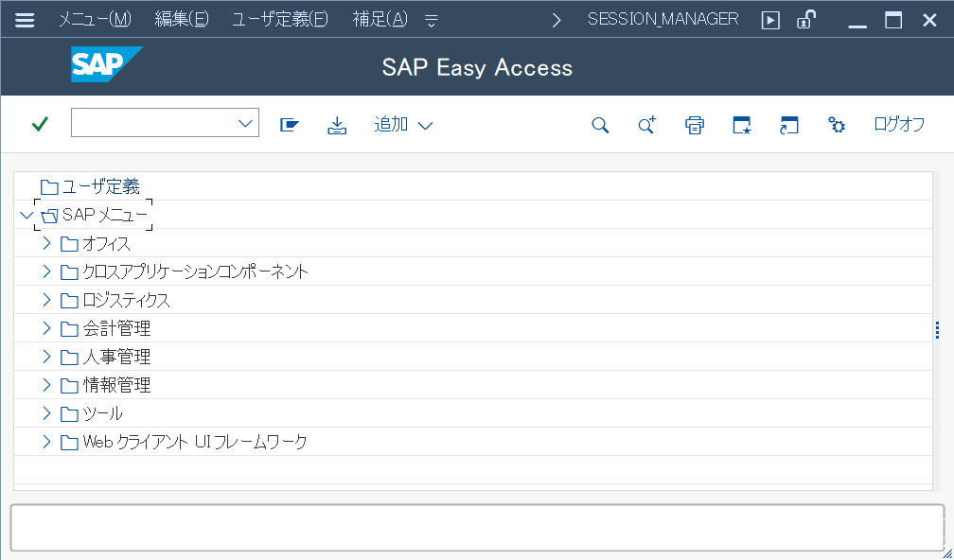Open the メニュー(M) menu
Screen dimensions: 954x560
pos(94,19)
